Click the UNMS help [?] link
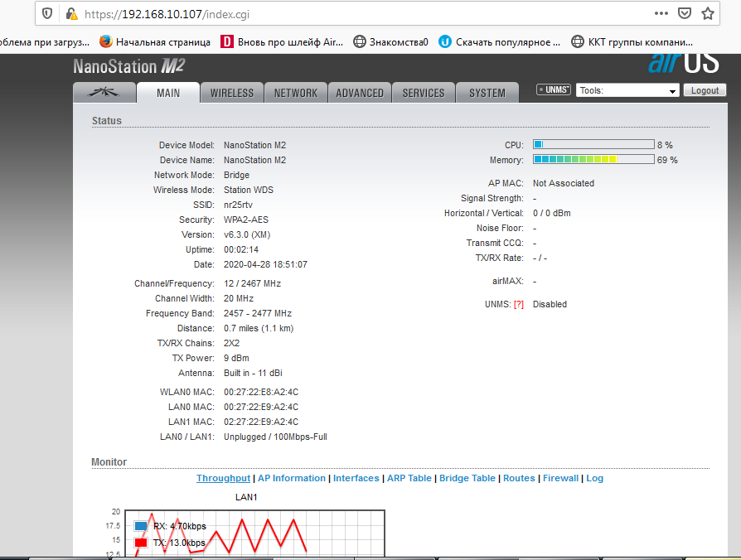 click(x=518, y=305)
